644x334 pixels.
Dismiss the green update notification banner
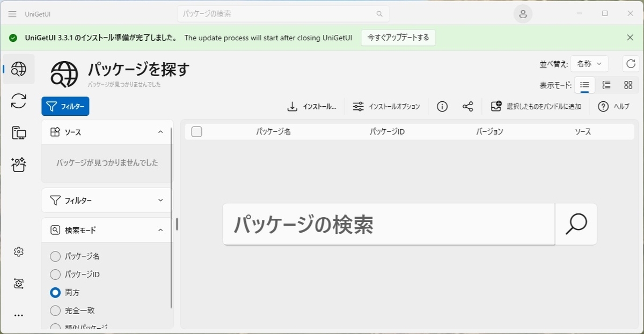630,38
